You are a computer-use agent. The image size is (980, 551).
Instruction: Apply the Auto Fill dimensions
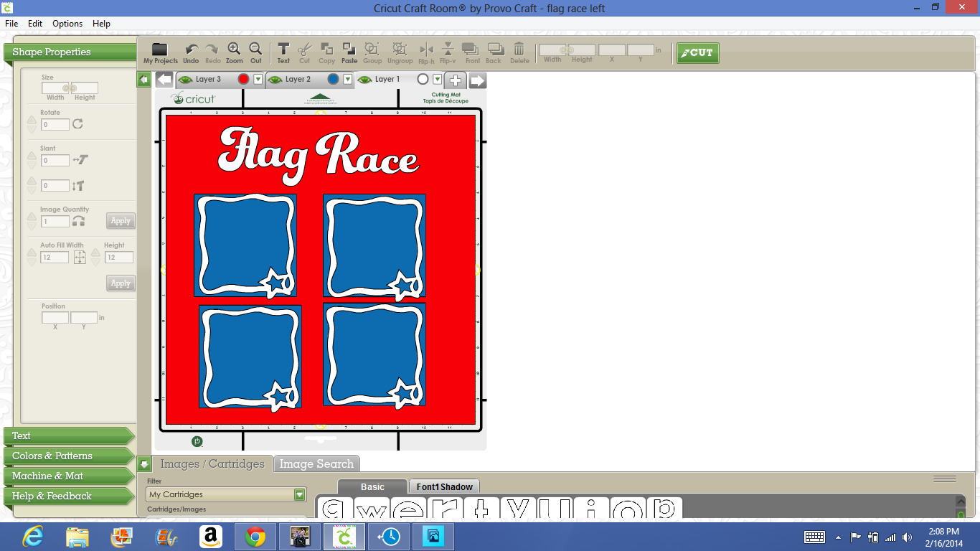point(121,283)
